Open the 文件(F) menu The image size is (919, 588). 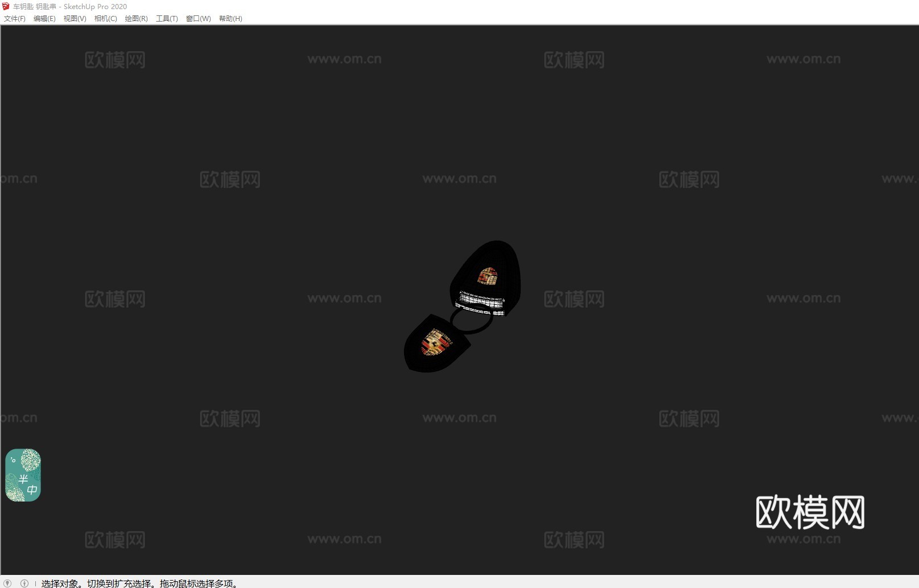15,19
